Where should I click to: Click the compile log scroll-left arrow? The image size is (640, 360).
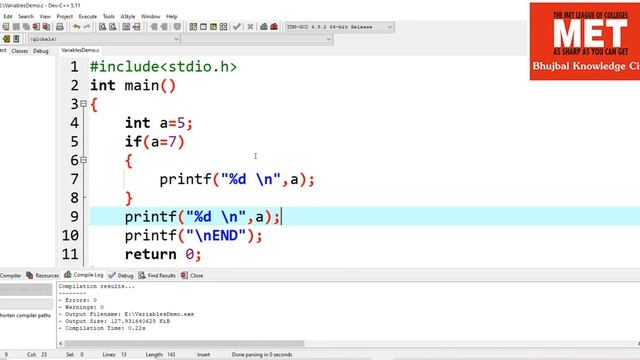60,344
